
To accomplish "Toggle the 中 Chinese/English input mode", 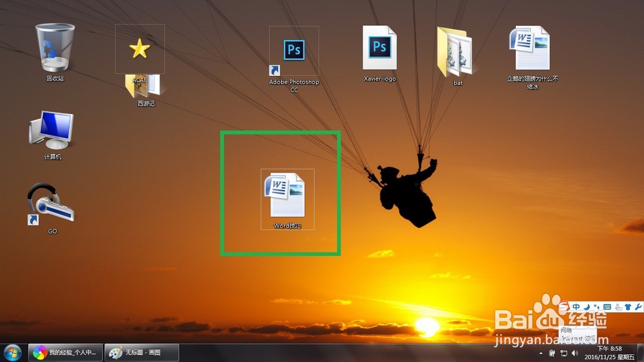I will pos(576,307).
